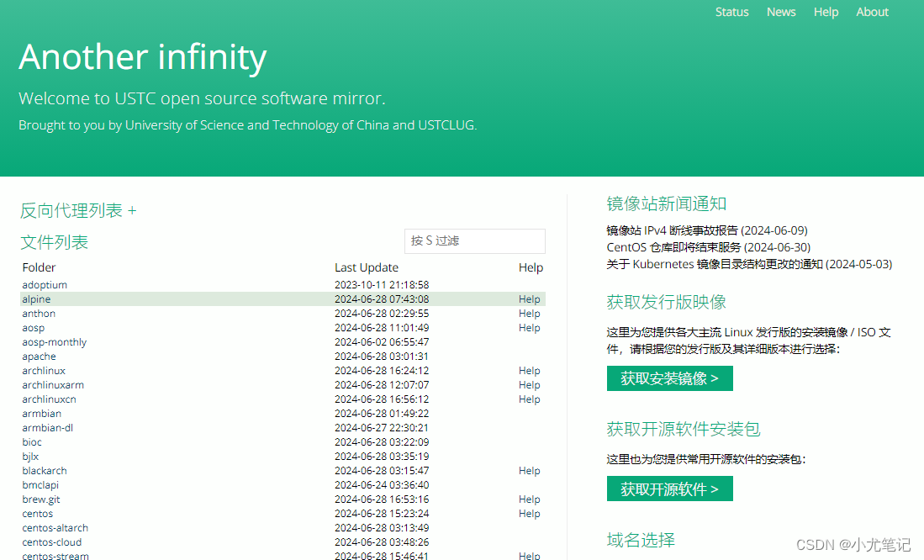This screenshot has width=924, height=560.
Task: Click timestamp 2023-10-11 21:18:58
Action: pyautogui.click(x=382, y=285)
